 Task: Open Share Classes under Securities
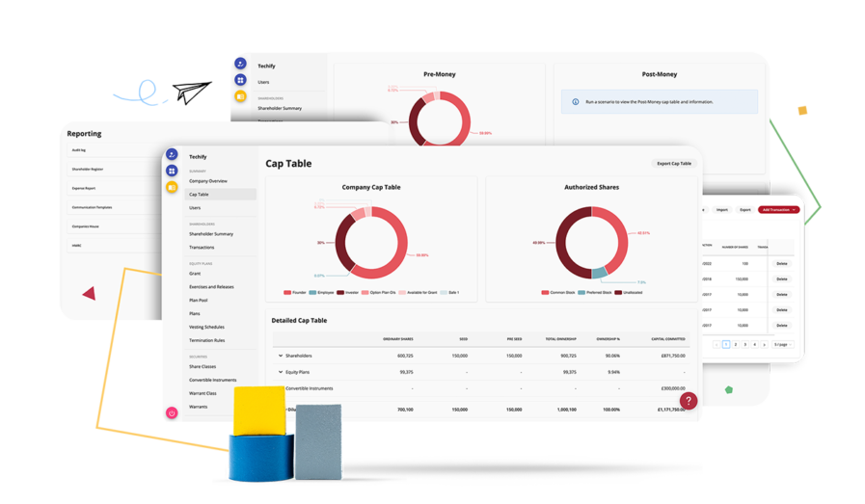[x=203, y=367]
